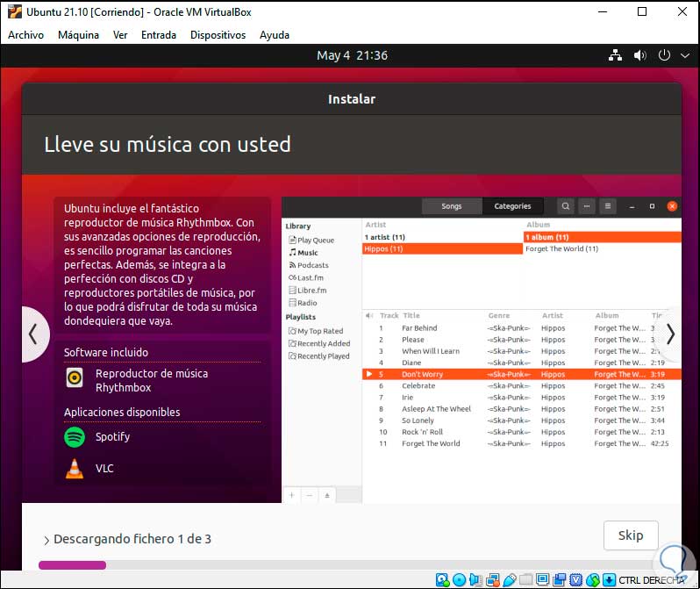This screenshot has width=700, height=589.
Task: Open the USB devices indicator
Action: coord(509,580)
